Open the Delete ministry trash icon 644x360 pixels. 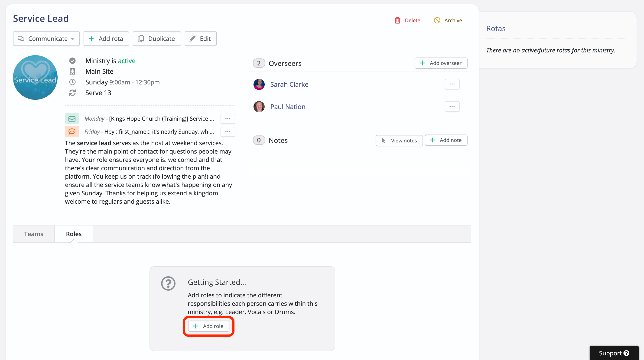[397, 20]
